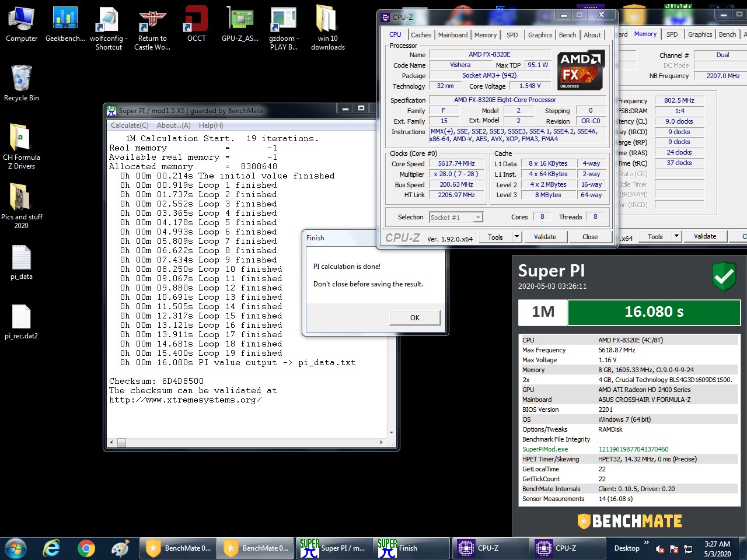
Task: Click the AMD FX logo in CPU-Z
Action: [581, 70]
